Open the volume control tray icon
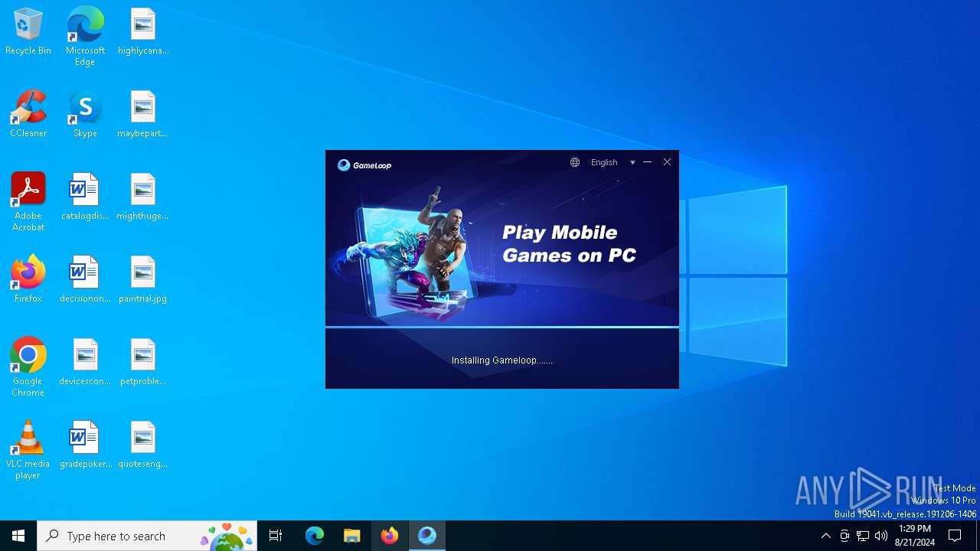The image size is (980, 551). tap(881, 536)
